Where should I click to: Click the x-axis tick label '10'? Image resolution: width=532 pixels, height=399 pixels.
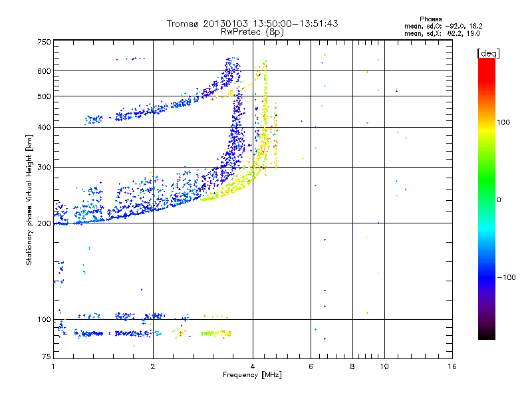(384, 366)
